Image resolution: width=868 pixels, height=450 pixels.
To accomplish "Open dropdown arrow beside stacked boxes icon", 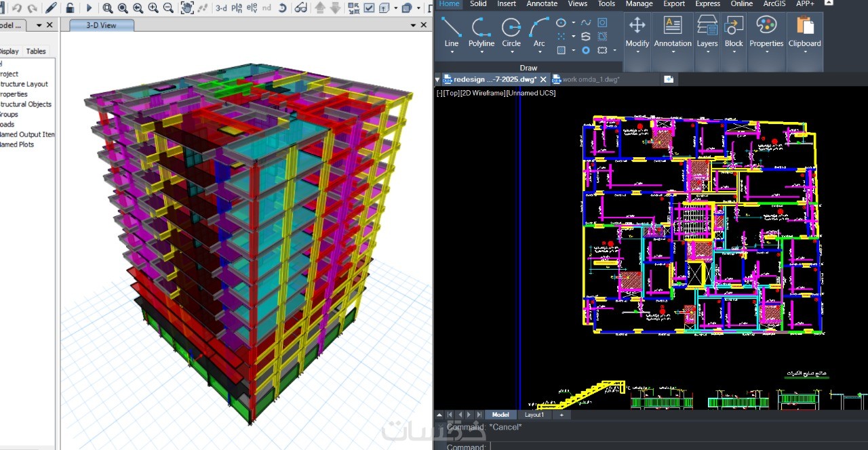I will [x=418, y=8].
